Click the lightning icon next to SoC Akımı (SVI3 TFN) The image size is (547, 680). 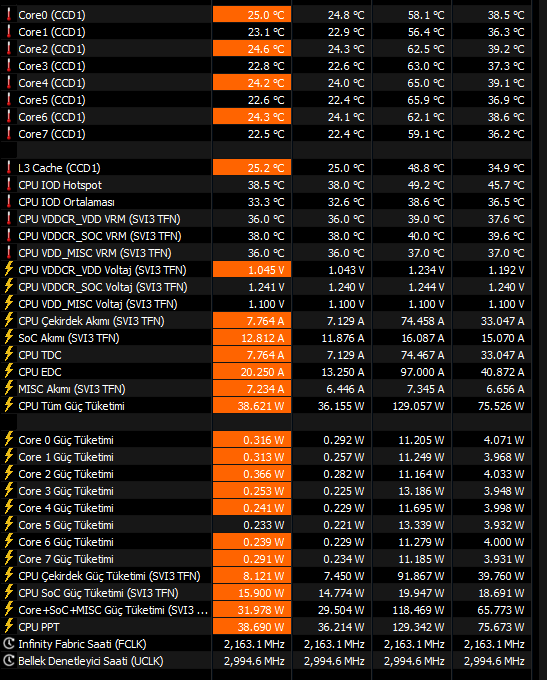pyautogui.click(x=8, y=338)
